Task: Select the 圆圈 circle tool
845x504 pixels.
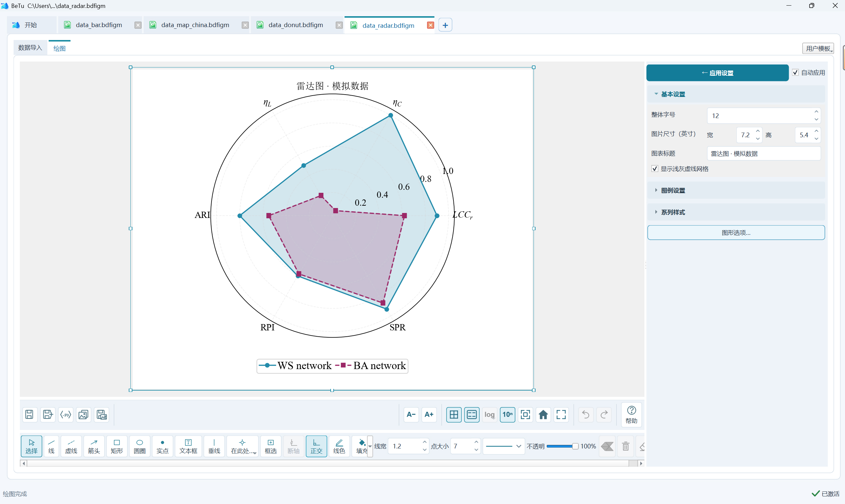Action: coord(139,446)
